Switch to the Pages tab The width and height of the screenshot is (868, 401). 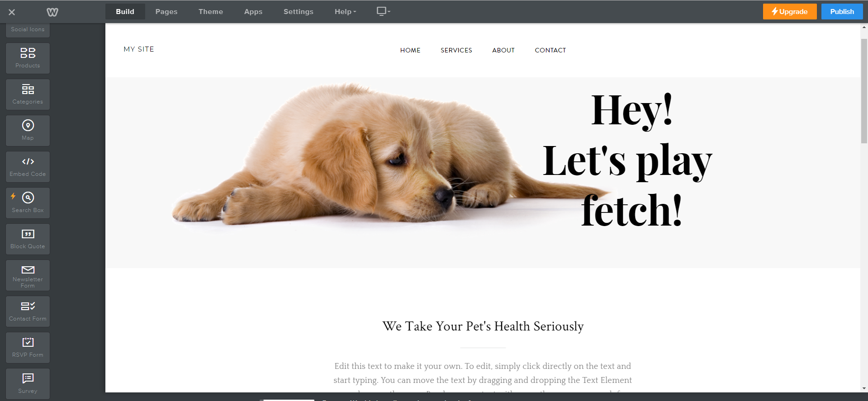[166, 12]
